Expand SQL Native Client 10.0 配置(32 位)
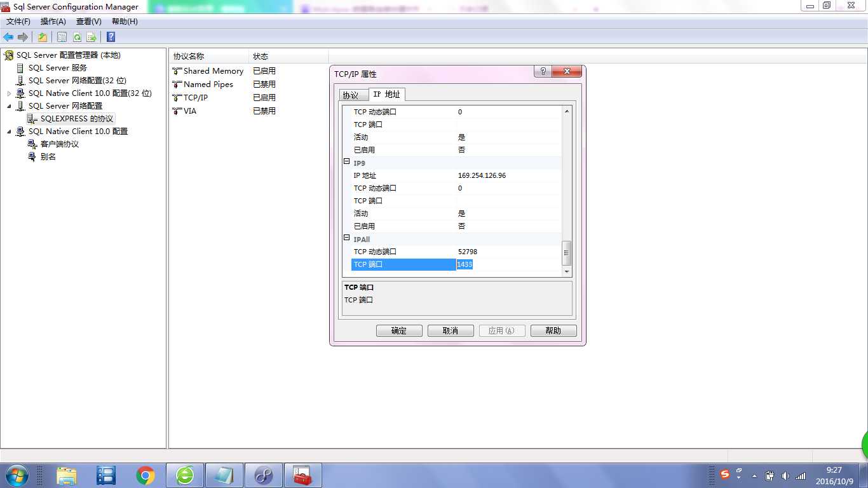This screenshot has width=868, height=488. coord(9,93)
